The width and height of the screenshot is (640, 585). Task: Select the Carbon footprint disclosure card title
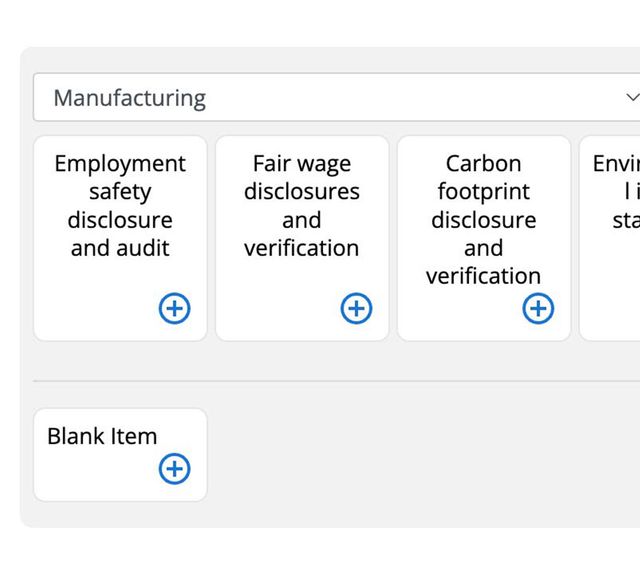point(484,219)
